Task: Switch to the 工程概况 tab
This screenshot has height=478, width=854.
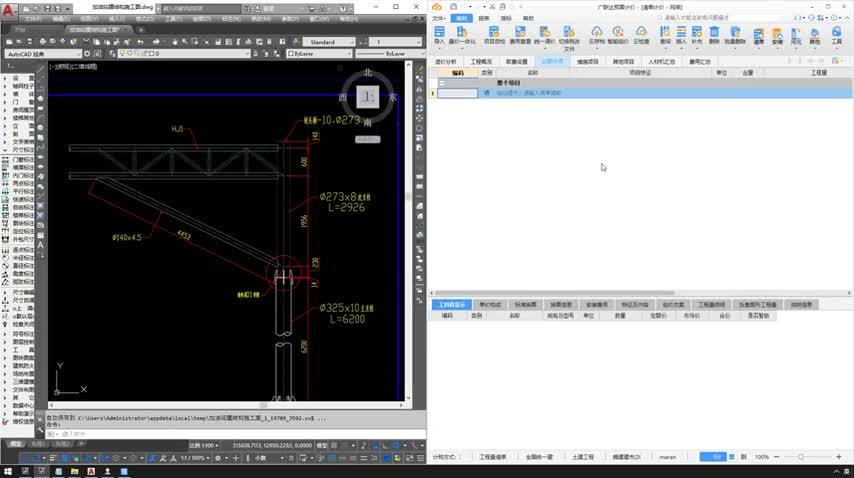Action: [481, 61]
